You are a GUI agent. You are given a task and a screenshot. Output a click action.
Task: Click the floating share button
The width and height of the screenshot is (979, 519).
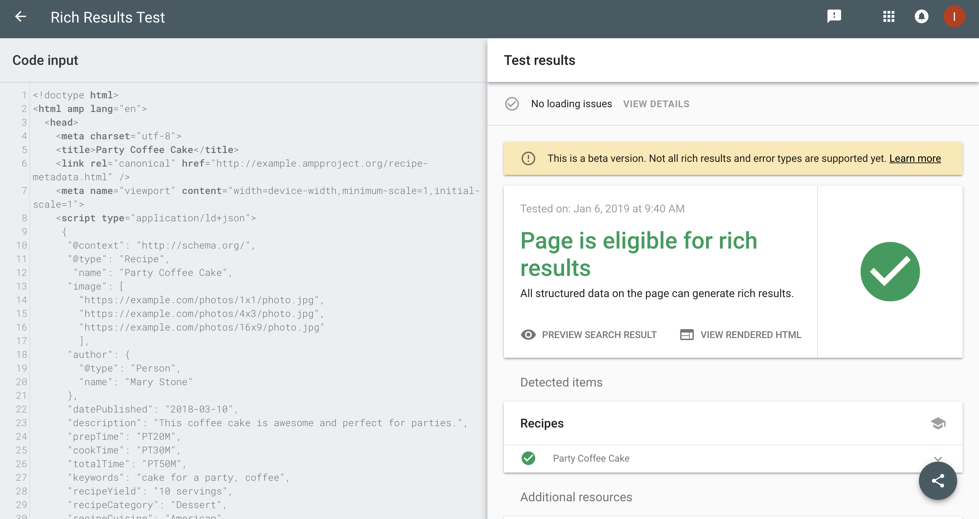point(937,481)
